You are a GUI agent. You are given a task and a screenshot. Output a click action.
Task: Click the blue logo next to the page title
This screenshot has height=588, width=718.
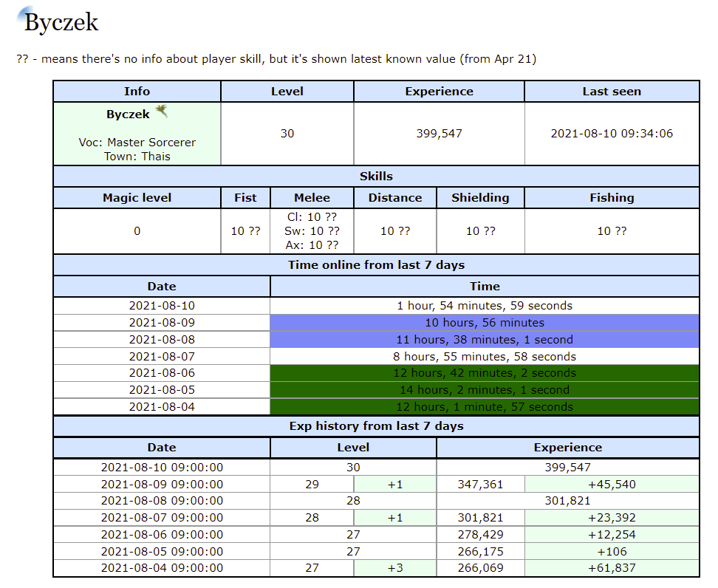coord(26,15)
